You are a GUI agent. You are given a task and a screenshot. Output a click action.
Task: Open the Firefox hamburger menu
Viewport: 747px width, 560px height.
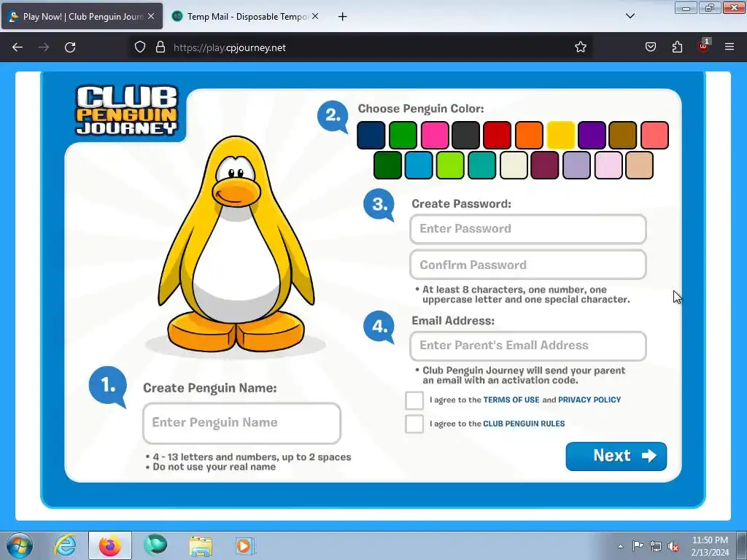click(729, 47)
